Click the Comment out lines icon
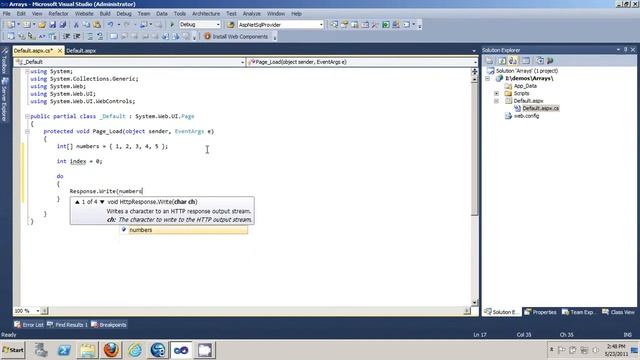This screenshot has width=640, height=360. (90, 37)
